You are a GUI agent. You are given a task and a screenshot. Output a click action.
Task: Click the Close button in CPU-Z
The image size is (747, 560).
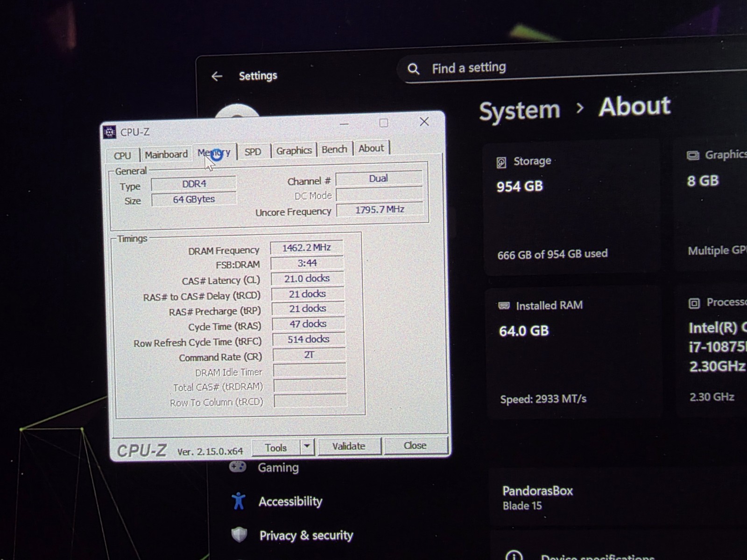click(x=415, y=445)
